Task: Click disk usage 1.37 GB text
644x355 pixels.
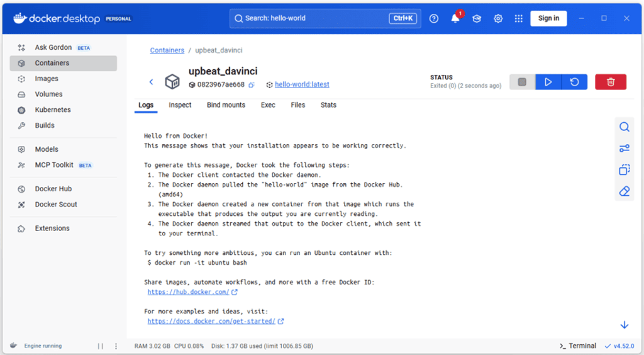Action: point(262,346)
